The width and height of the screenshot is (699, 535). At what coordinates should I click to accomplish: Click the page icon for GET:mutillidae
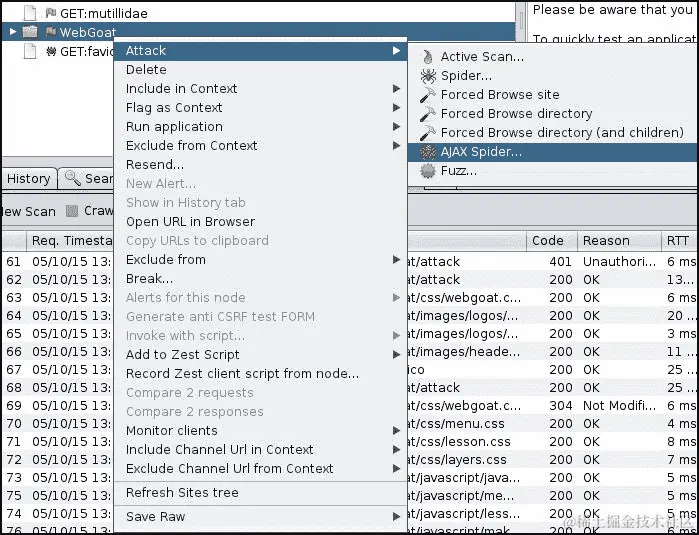[x=30, y=13]
